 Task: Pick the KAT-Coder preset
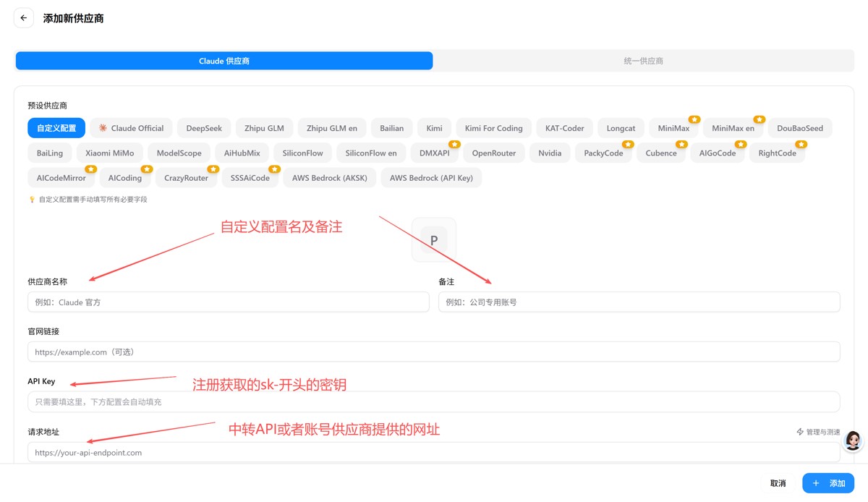[565, 128]
